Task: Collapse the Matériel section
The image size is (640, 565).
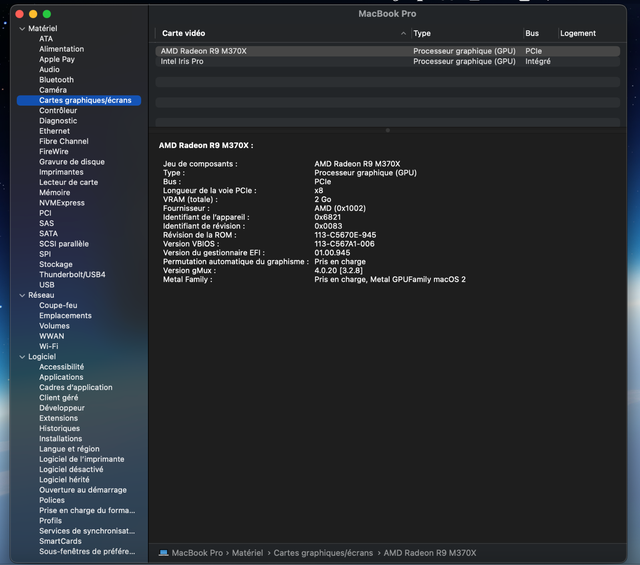Action: click(x=22, y=29)
